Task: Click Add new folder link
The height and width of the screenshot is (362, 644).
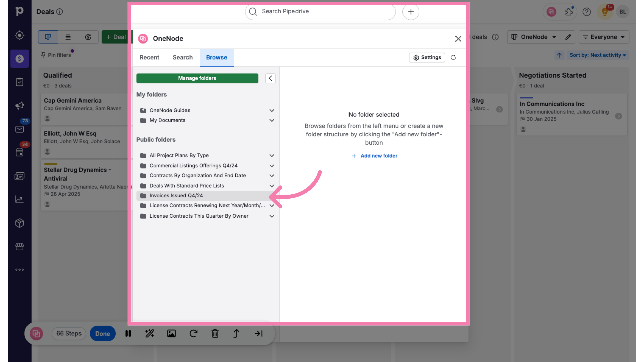Action: click(374, 156)
